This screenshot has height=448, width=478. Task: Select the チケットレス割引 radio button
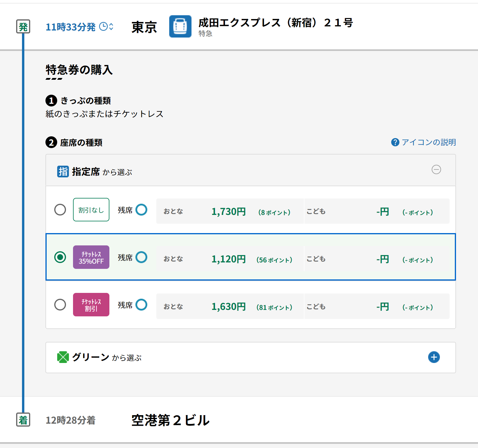click(60, 305)
